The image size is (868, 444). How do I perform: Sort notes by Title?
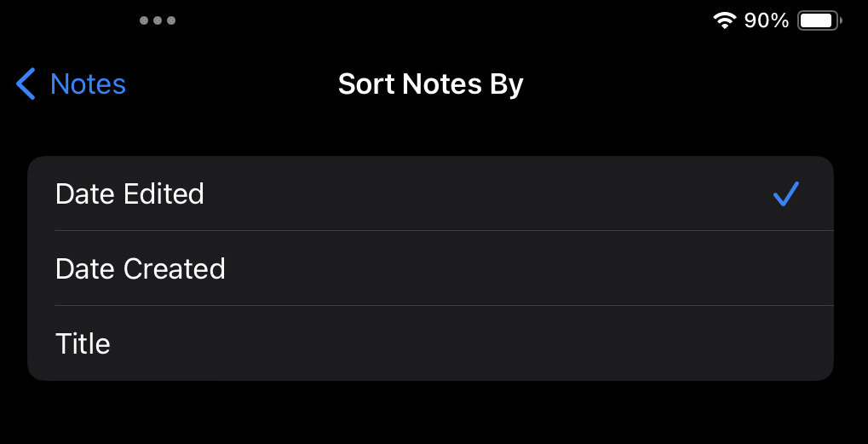430,343
